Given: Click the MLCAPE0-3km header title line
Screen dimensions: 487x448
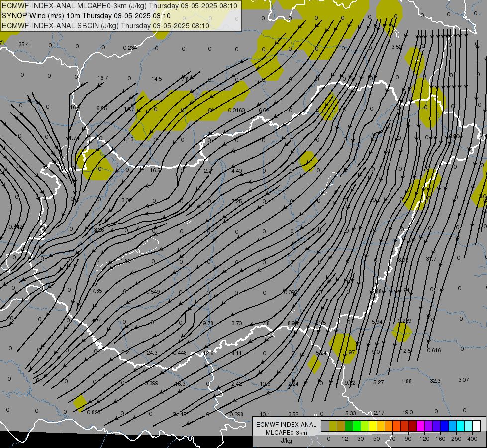Looking at the screenshot, I should (119, 6).
